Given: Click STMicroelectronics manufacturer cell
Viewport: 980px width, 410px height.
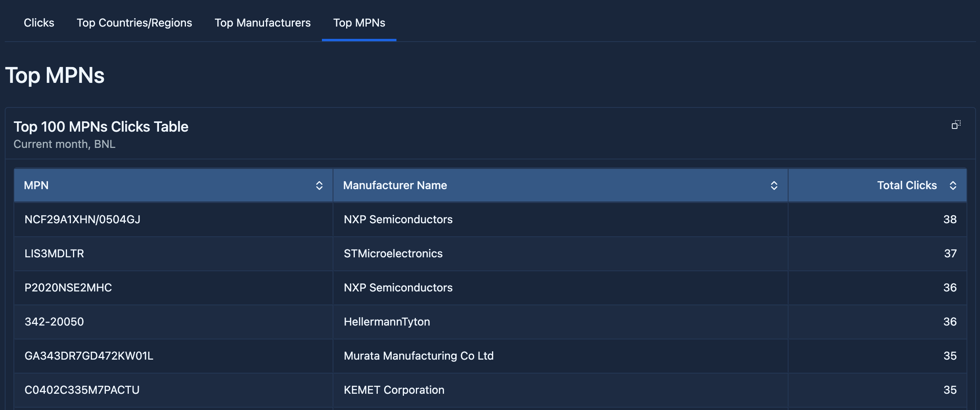Looking at the screenshot, I should (393, 254).
